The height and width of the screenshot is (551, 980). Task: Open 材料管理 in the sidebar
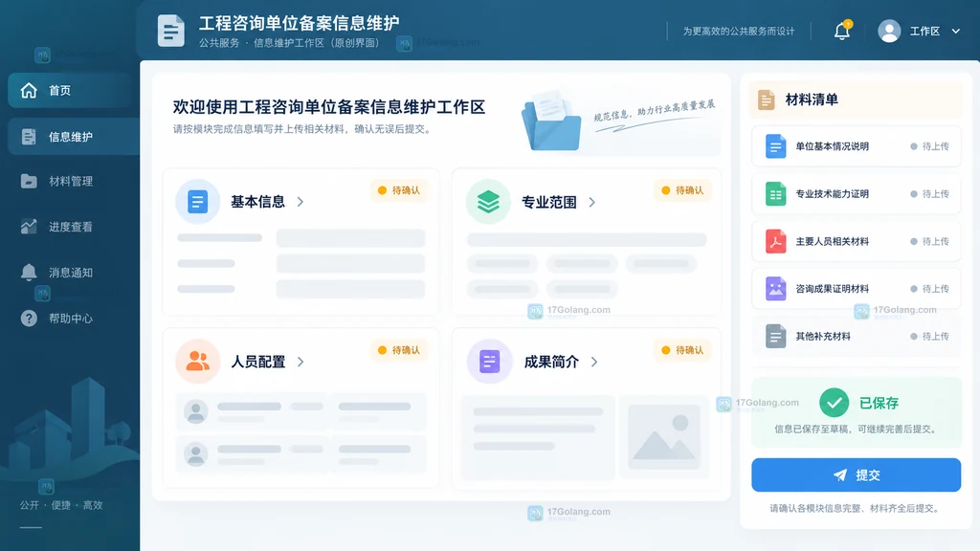pyautogui.click(x=71, y=181)
